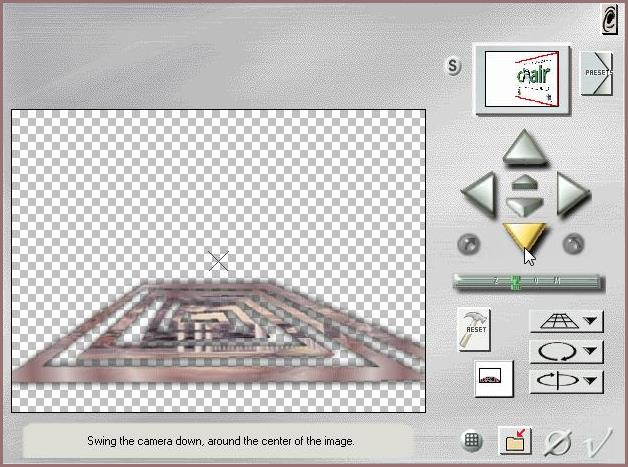628x467 pixels.
Task: Click the green zoom slider handle
Action: pyautogui.click(x=516, y=283)
